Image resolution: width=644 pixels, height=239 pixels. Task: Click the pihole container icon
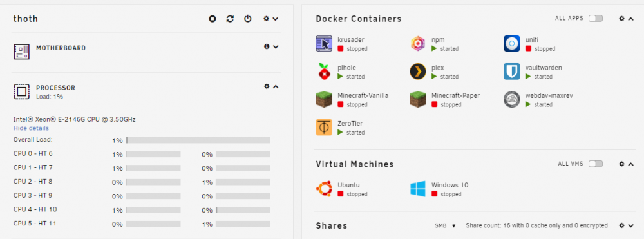[324, 72]
